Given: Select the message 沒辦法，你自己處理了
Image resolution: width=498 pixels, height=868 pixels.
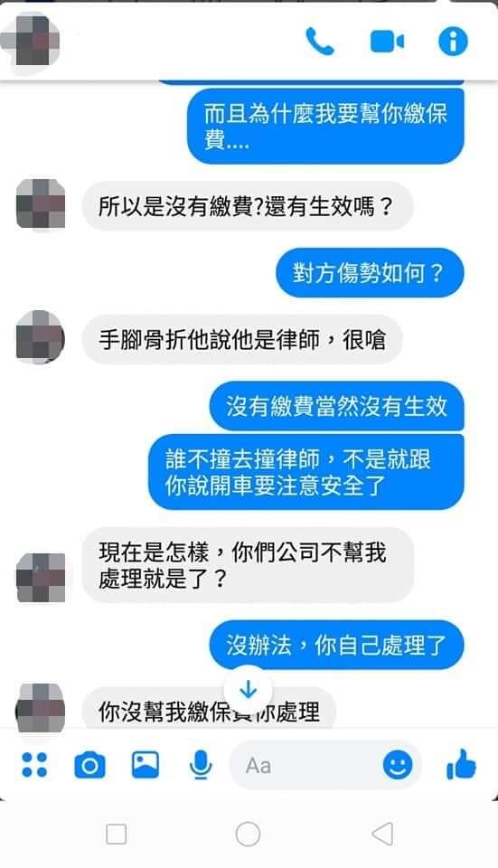Looking at the screenshot, I should (x=336, y=645).
